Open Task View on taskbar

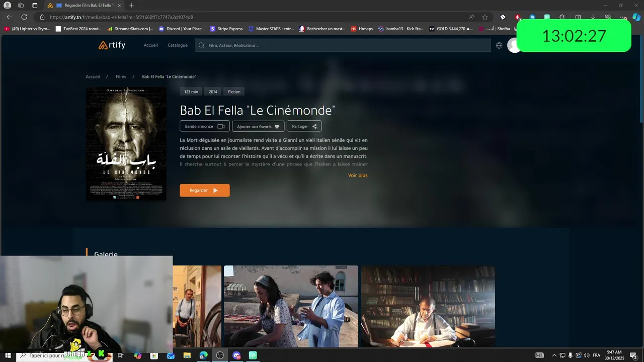[x=121, y=355]
